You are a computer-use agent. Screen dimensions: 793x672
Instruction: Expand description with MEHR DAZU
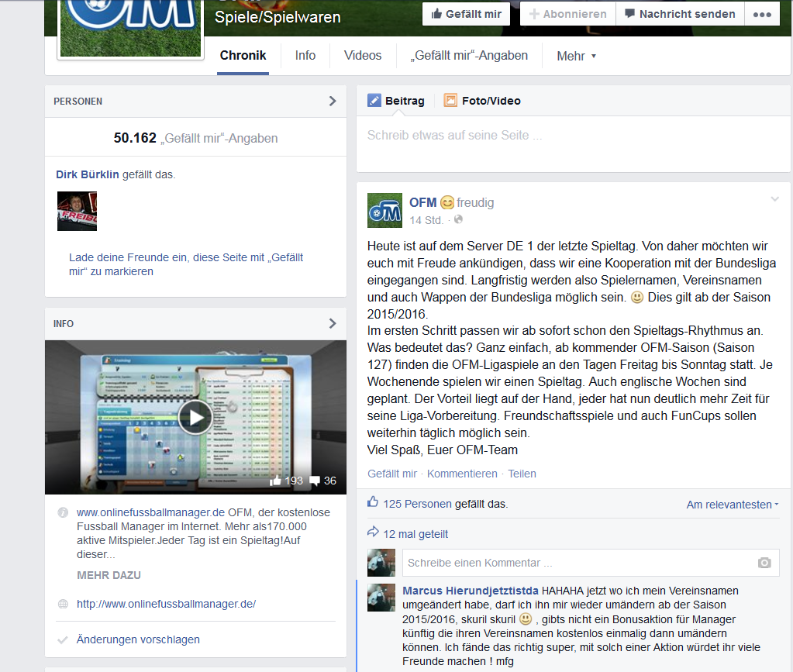click(109, 575)
